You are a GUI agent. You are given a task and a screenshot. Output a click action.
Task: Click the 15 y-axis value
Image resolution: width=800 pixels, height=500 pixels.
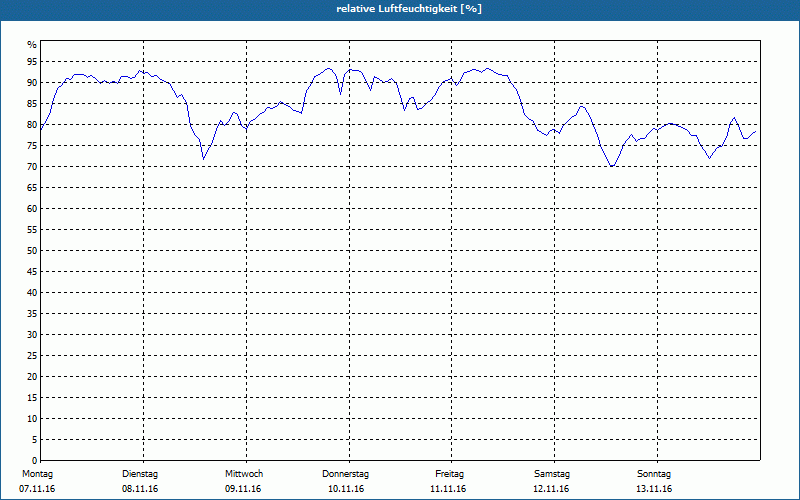pos(32,397)
